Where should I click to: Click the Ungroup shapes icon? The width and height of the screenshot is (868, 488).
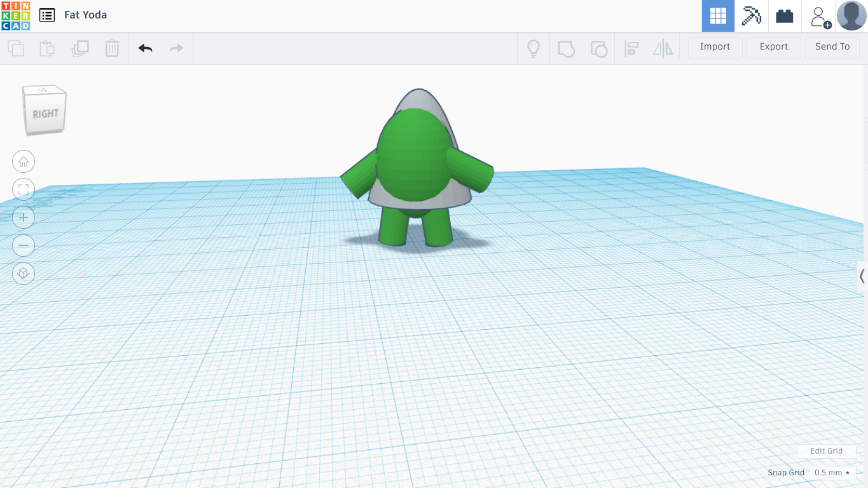(599, 48)
